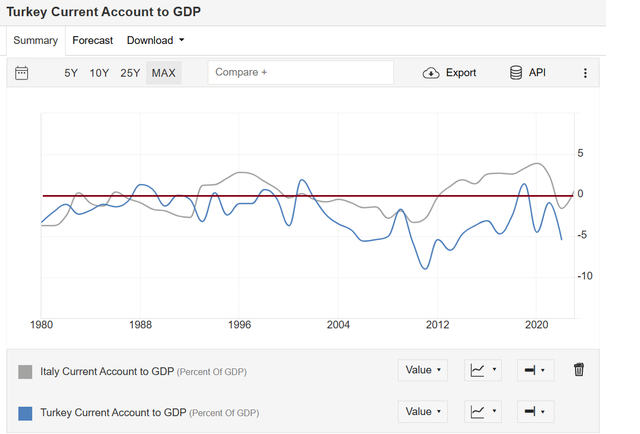
Task: Select the MAX time range
Action: point(164,73)
